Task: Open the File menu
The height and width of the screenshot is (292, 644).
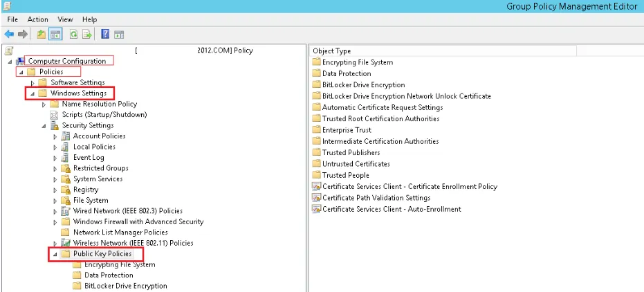Action: 12,19
